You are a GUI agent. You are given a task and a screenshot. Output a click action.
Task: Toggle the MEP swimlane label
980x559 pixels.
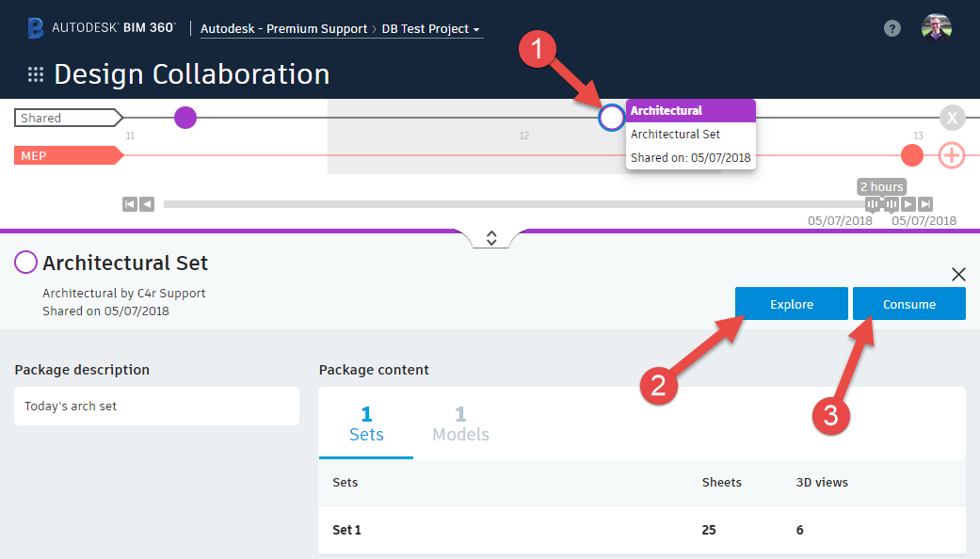(61, 155)
